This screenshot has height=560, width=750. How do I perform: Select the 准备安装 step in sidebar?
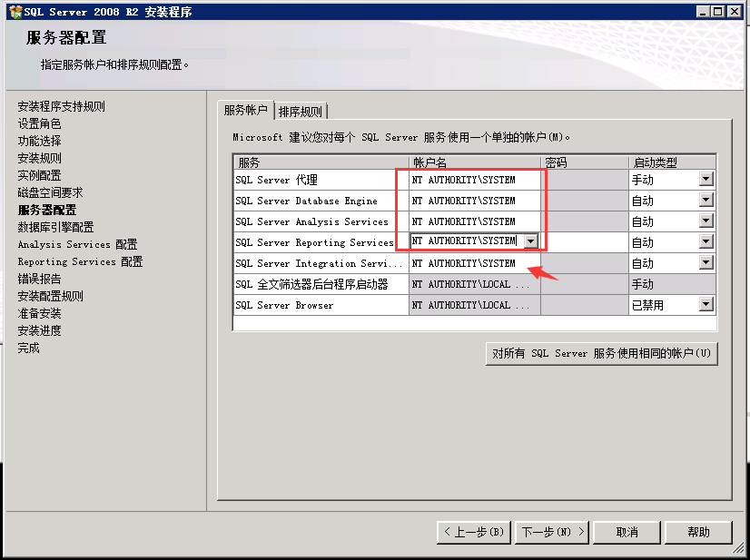click(39, 313)
